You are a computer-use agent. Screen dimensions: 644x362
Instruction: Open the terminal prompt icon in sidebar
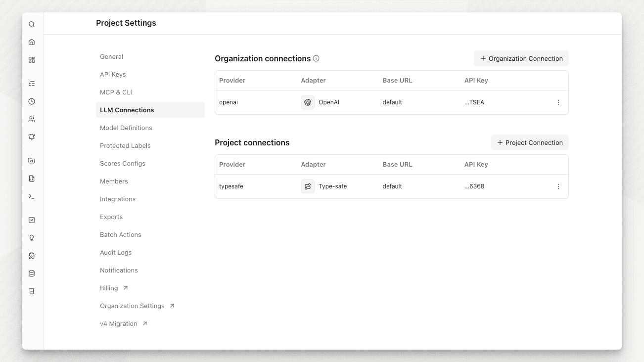(32, 196)
